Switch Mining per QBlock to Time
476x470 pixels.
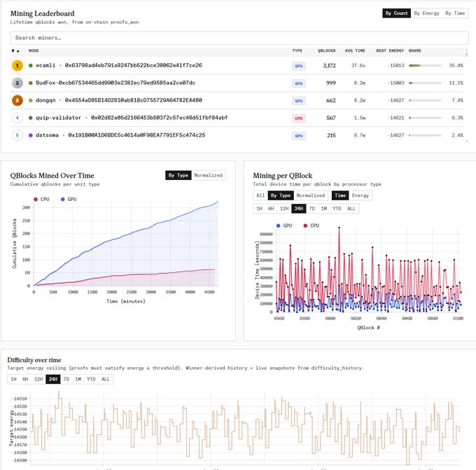[340, 195]
